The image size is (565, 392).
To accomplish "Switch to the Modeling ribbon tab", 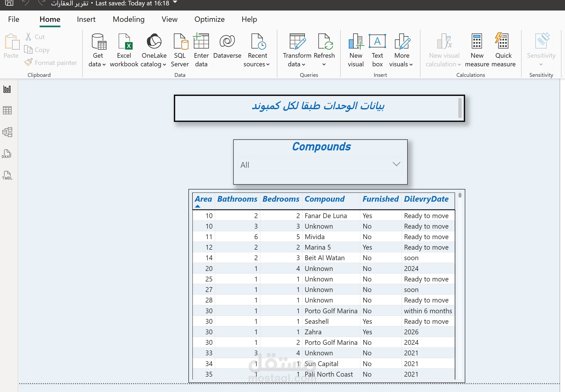I will [129, 19].
